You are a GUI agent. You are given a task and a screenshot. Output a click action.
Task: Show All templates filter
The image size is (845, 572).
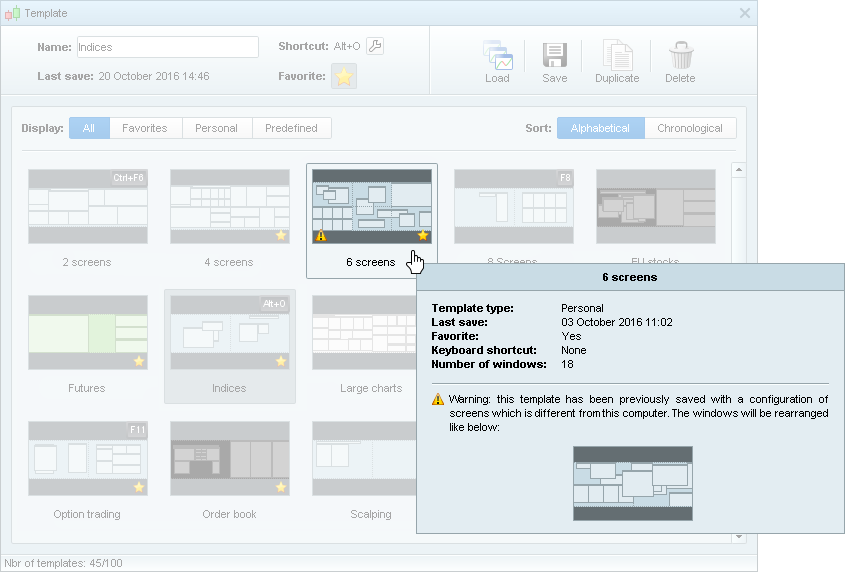[x=89, y=128]
